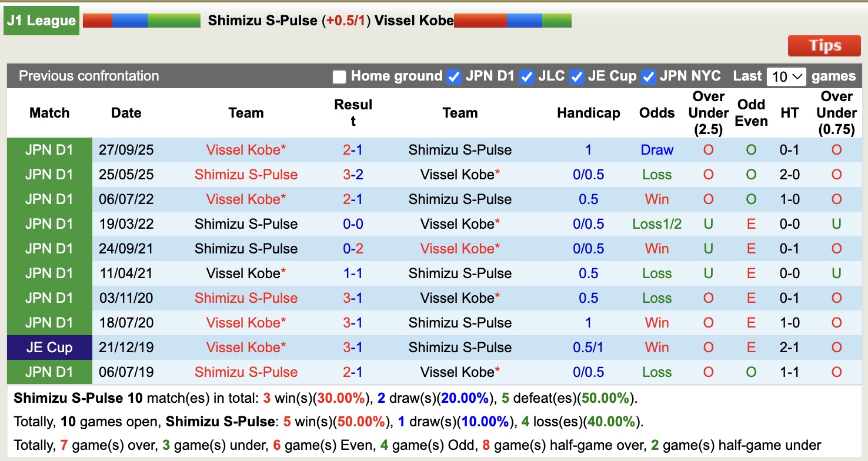Viewport: 868px width, 461px height.
Task: Click the JPN D1 badge beside the 19/03/22 match
Action: [49, 224]
